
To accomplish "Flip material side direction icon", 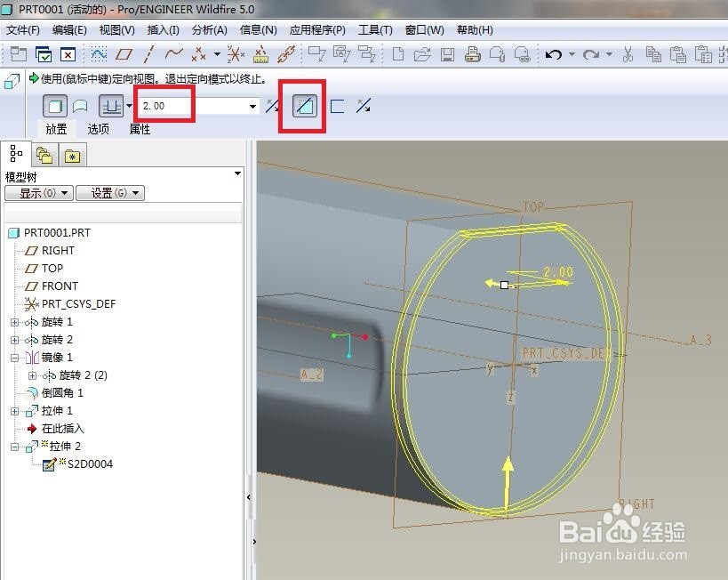I will 363,106.
